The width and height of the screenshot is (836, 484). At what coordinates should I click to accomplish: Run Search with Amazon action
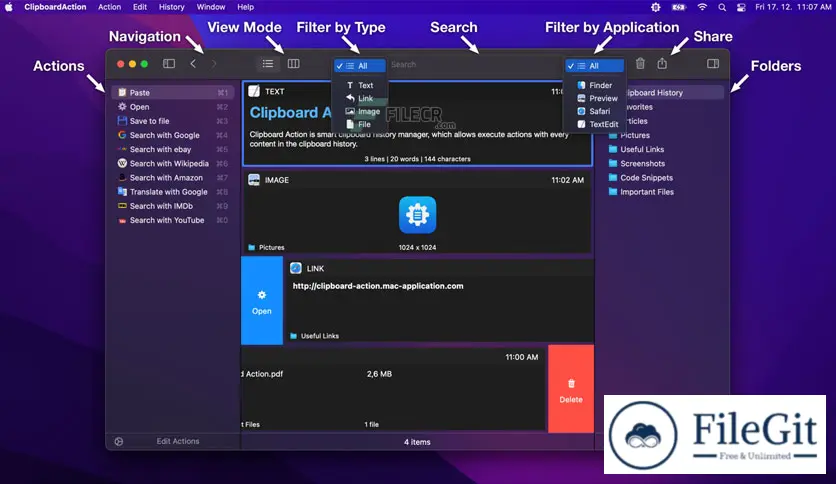pos(173,178)
